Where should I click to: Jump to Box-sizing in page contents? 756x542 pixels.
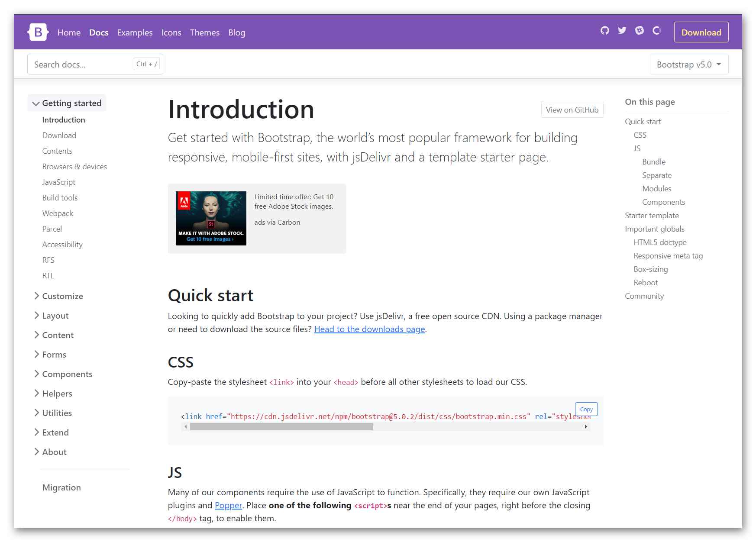point(650,269)
